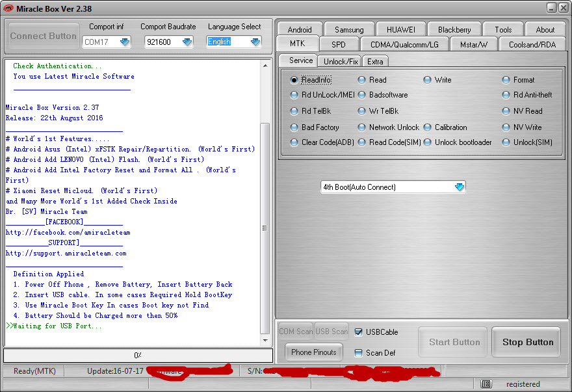Screen dimensions: 572x392
Task: Click the Update:16-07-17 status text
Action: [x=115, y=371]
